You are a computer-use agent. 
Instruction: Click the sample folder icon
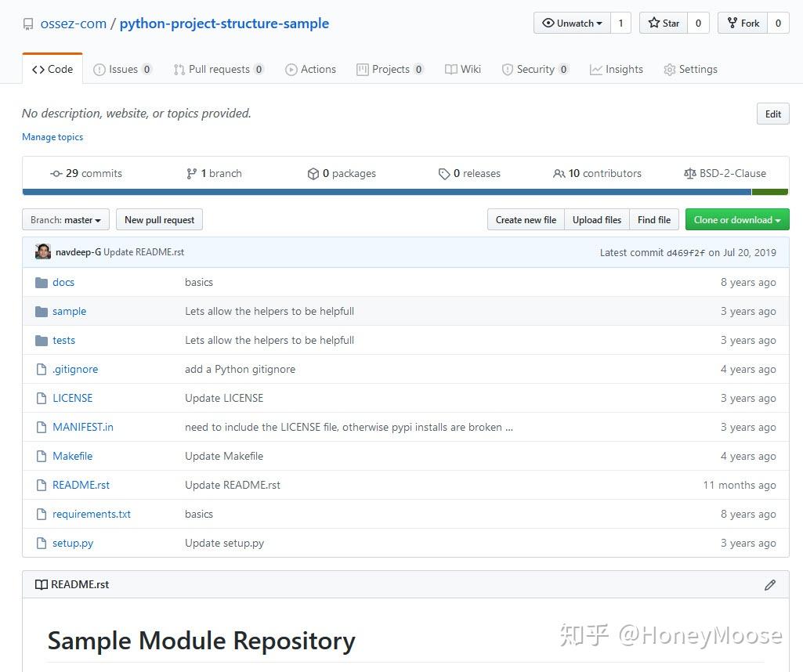[42, 312]
